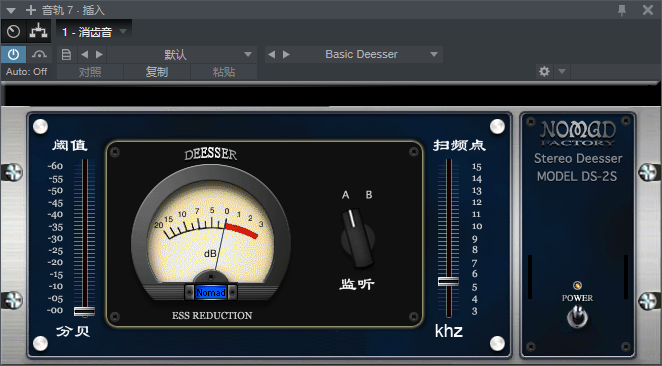Click the 粘贴 paste button
662x366 pixels.
(224, 72)
